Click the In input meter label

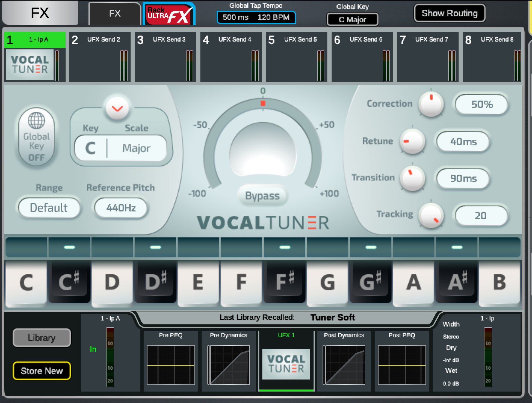[93, 349]
